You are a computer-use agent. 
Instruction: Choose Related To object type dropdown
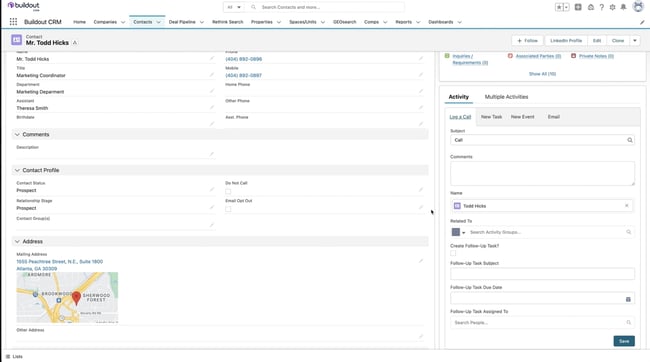click(458, 232)
